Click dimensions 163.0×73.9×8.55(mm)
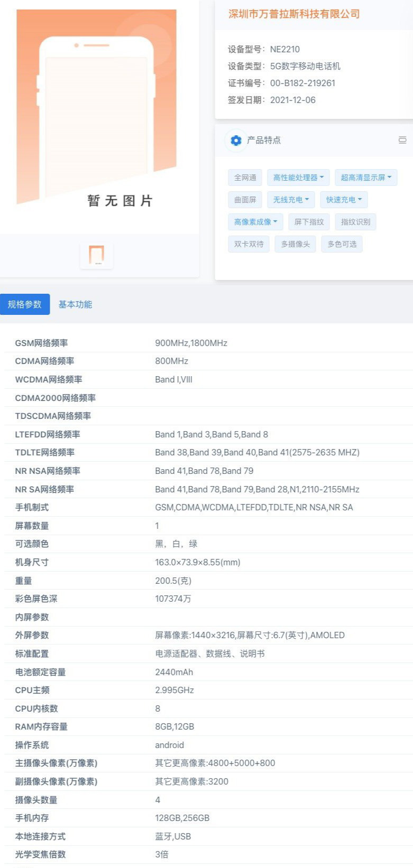The width and height of the screenshot is (413, 868). click(198, 562)
